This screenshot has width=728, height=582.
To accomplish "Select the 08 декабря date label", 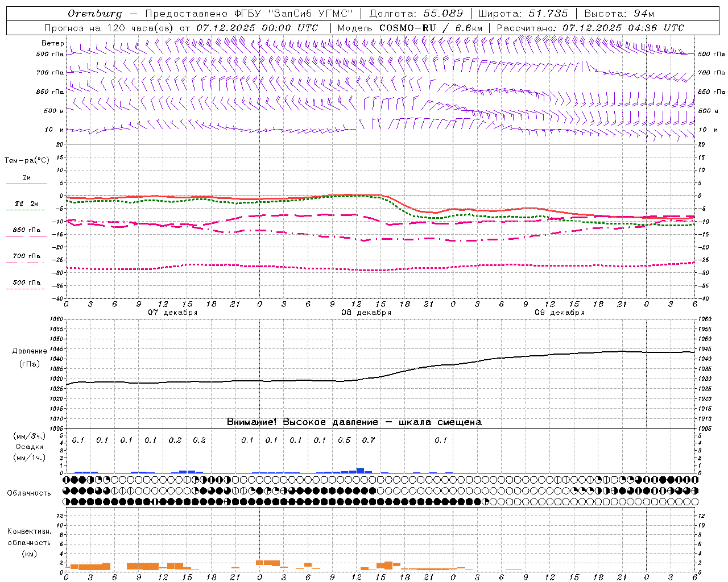I will (x=366, y=313).
